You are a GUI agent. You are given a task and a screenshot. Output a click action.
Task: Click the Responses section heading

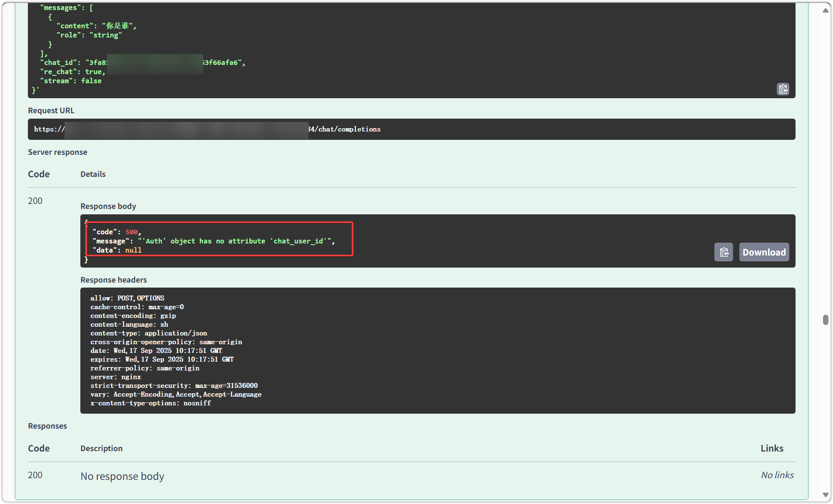point(47,426)
